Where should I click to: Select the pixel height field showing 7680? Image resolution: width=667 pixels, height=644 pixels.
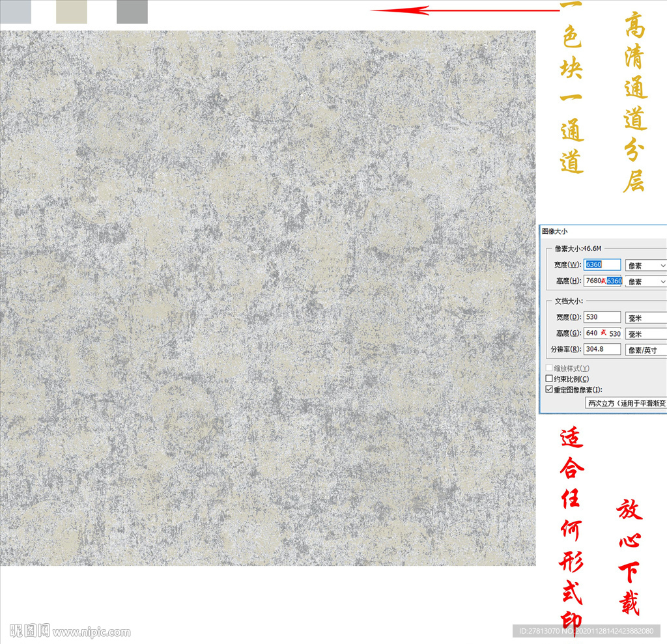[603, 281]
